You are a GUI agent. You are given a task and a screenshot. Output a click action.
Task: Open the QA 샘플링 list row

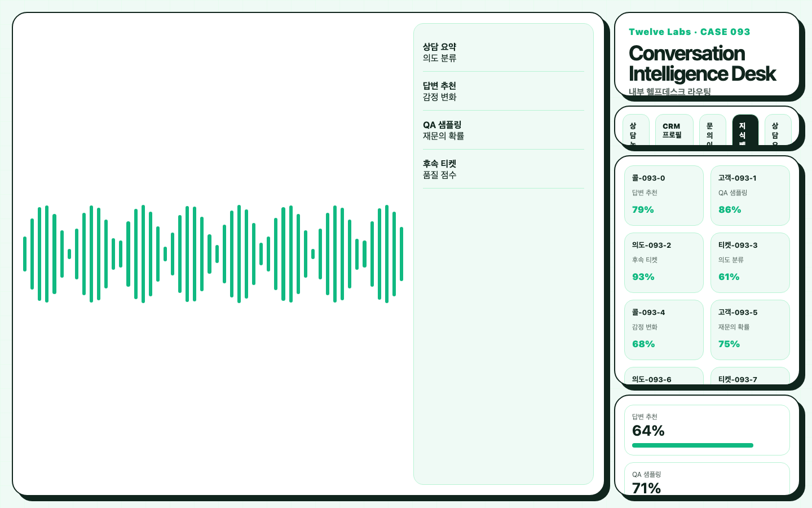pos(504,130)
